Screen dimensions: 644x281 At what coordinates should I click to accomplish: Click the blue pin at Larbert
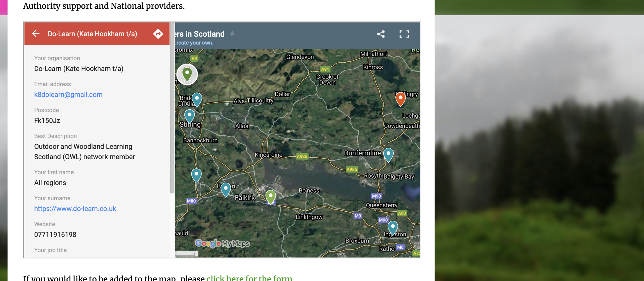point(226,190)
